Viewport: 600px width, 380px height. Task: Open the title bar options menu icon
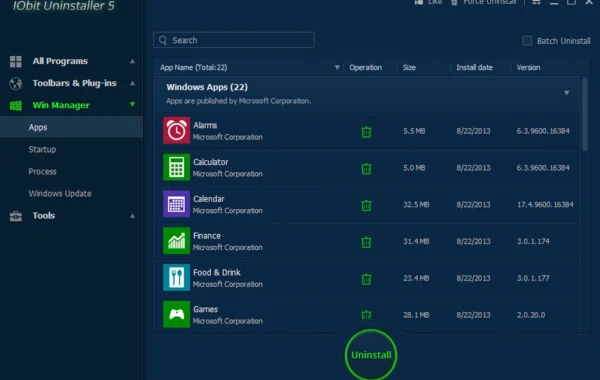pos(536,2)
